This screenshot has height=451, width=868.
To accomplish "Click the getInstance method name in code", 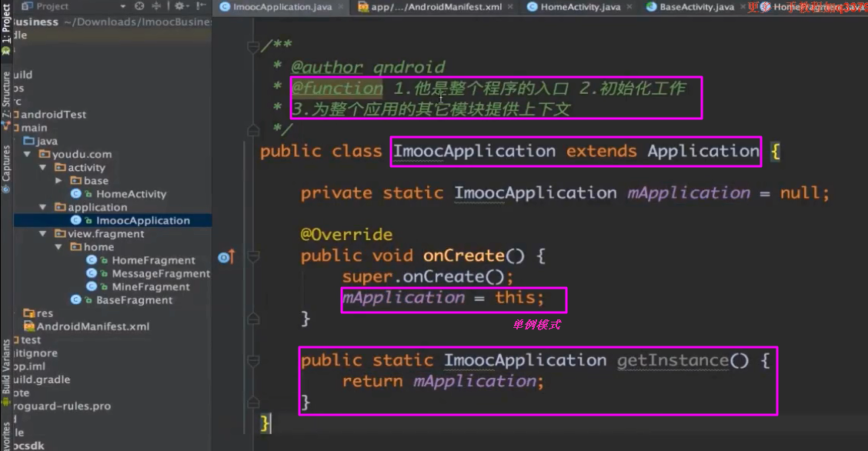I will (x=672, y=360).
